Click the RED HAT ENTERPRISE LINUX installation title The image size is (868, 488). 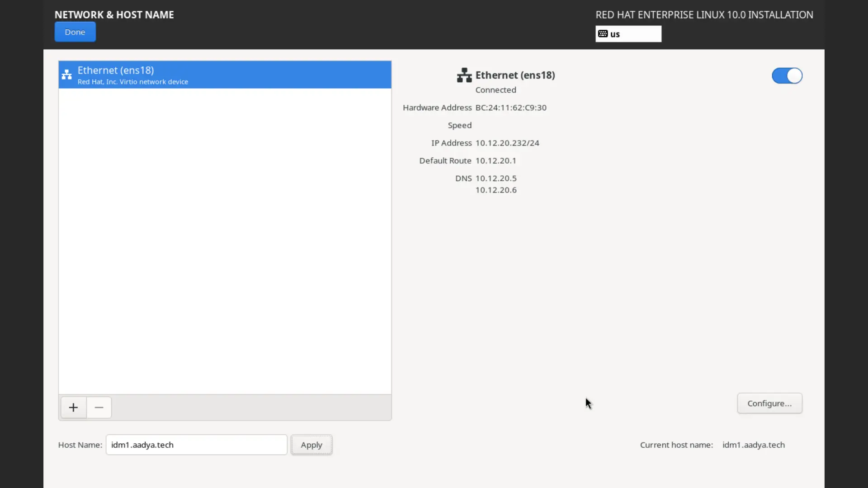coord(704,14)
